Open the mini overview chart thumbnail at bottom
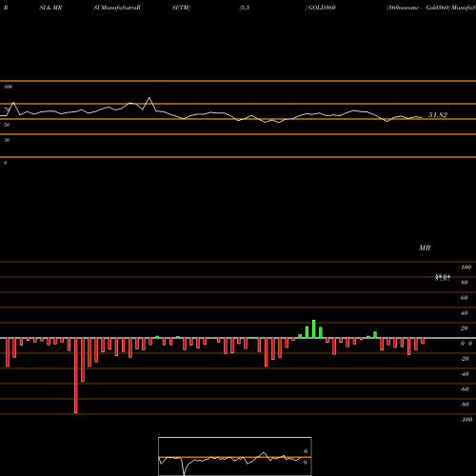The image size is (476, 476). (x=235, y=456)
